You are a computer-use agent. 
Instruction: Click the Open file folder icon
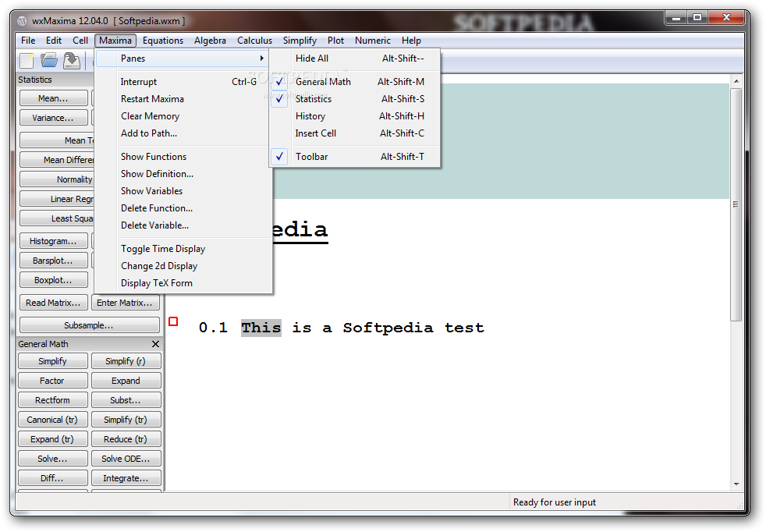point(49,61)
